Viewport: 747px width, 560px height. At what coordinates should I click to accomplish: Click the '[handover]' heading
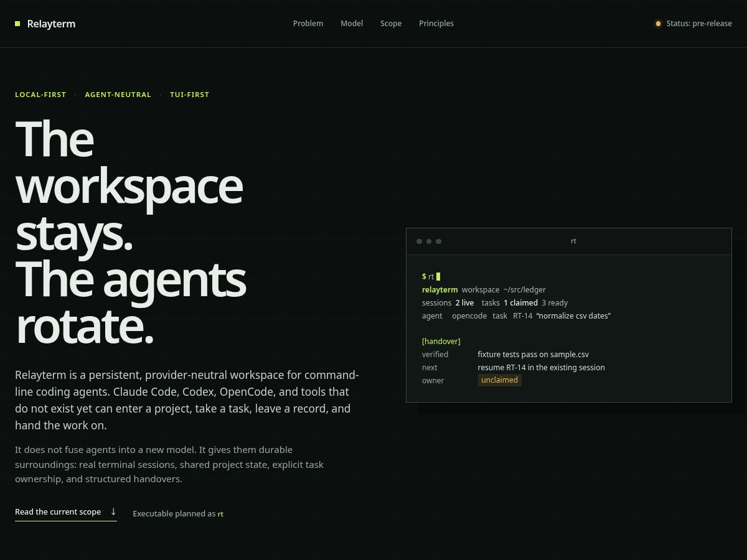tap(441, 342)
